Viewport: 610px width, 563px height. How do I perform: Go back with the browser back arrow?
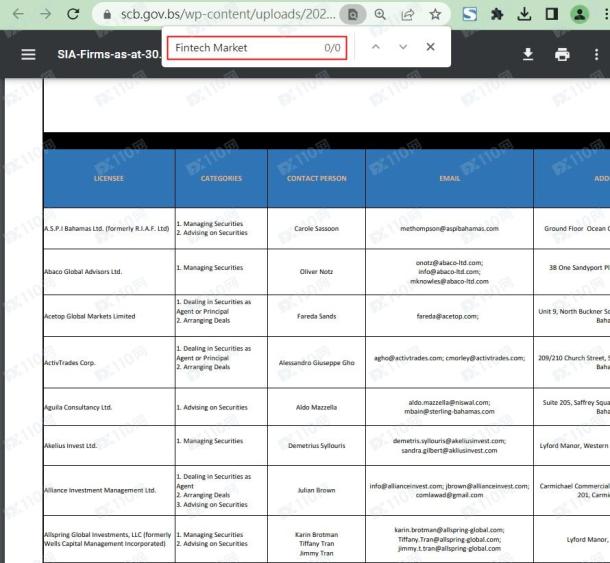coord(18,14)
